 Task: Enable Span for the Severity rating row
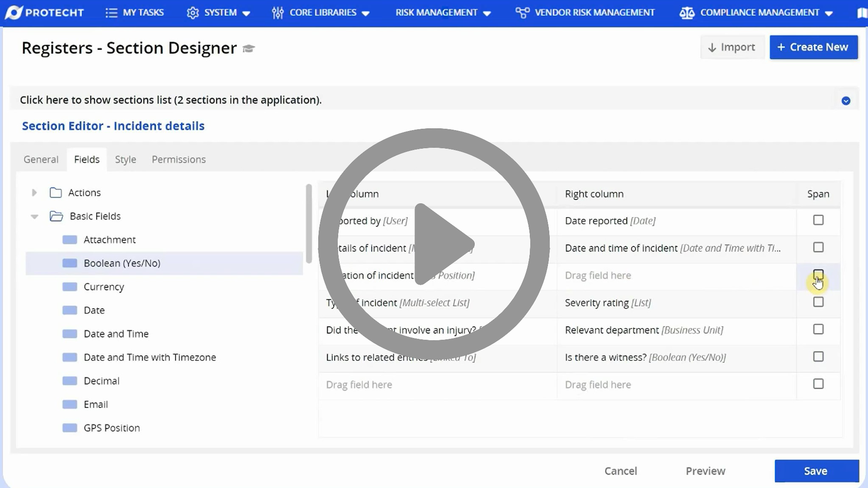coord(818,302)
